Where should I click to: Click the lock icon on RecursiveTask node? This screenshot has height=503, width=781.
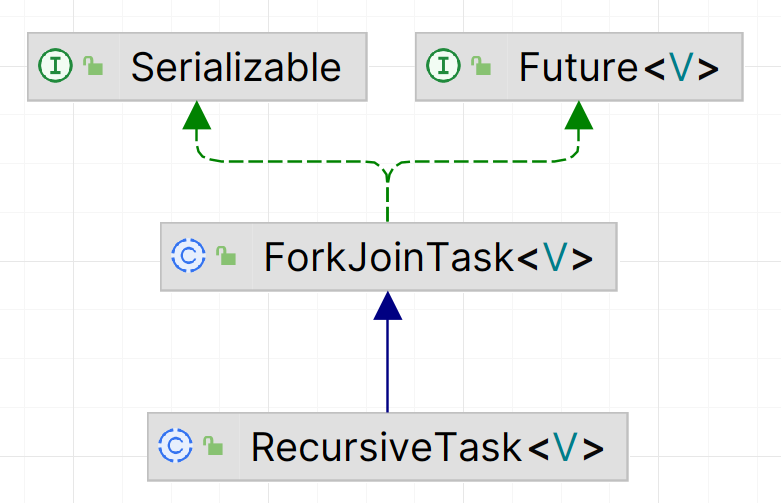click(213, 447)
